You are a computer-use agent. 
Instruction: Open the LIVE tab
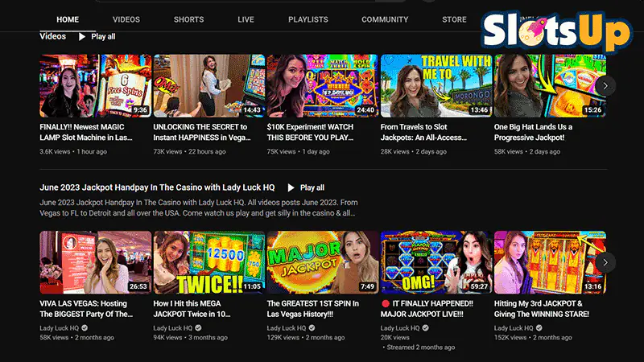click(246, 19)
